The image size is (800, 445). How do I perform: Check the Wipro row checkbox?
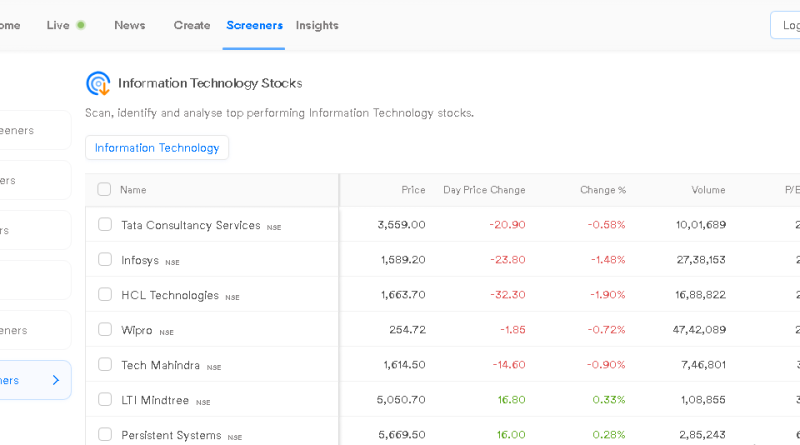[105, 329]
